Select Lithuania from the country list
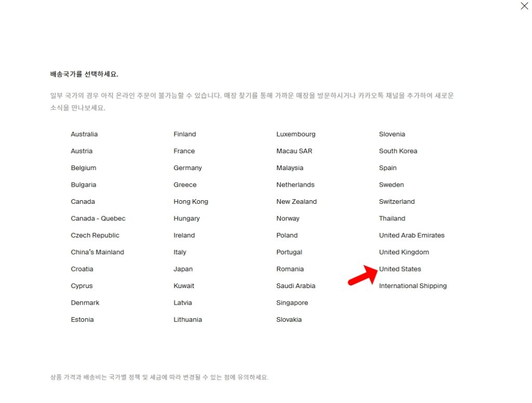Viewport: 532px width, 403px height. [188, 319]
